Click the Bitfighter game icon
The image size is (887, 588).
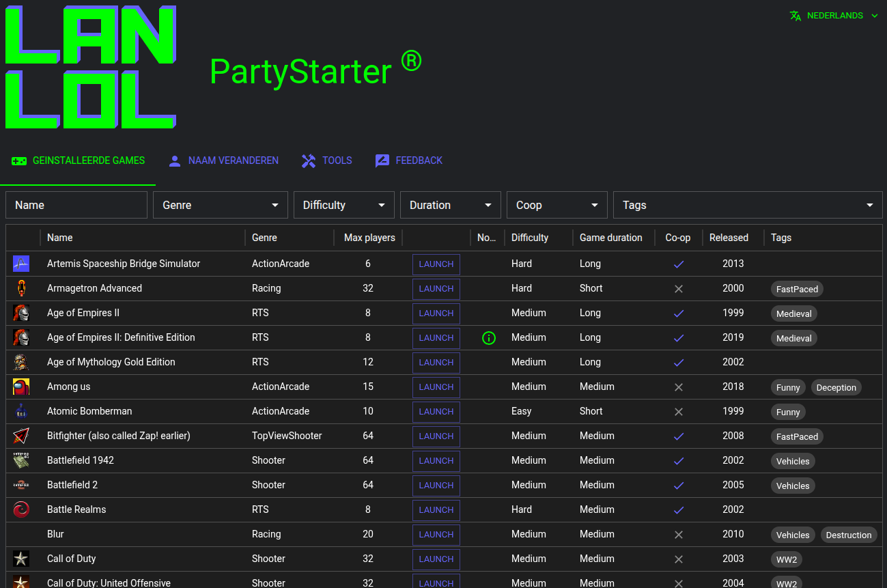click(21, 436)
